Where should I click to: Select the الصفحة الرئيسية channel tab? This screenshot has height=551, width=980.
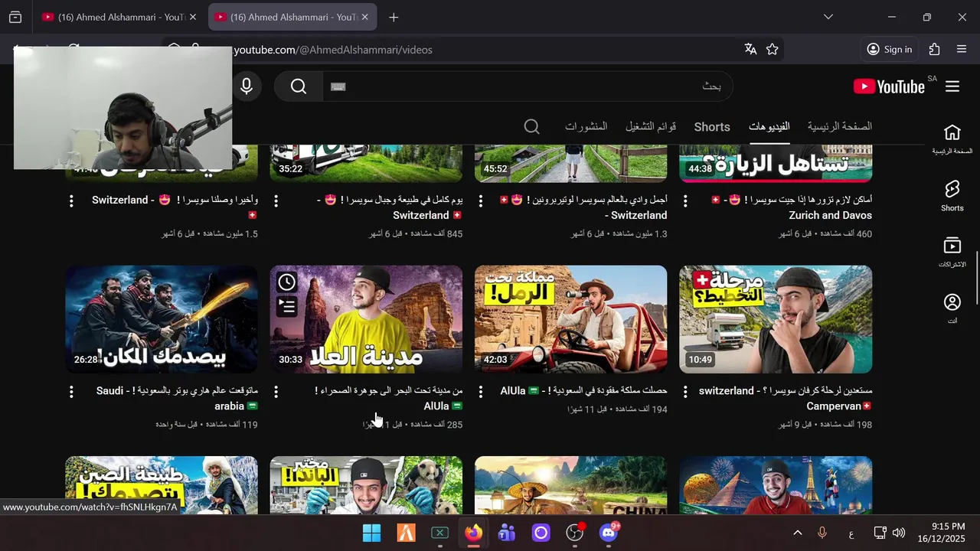tap(840, 126)
